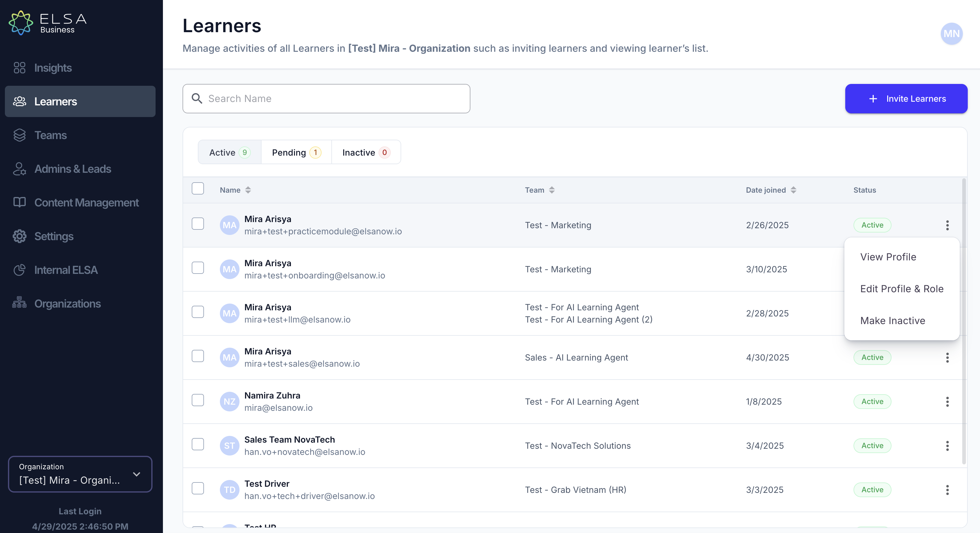Switch to the Inactive tab
This screenshot has width=980, height=533.
pos(366,152)
